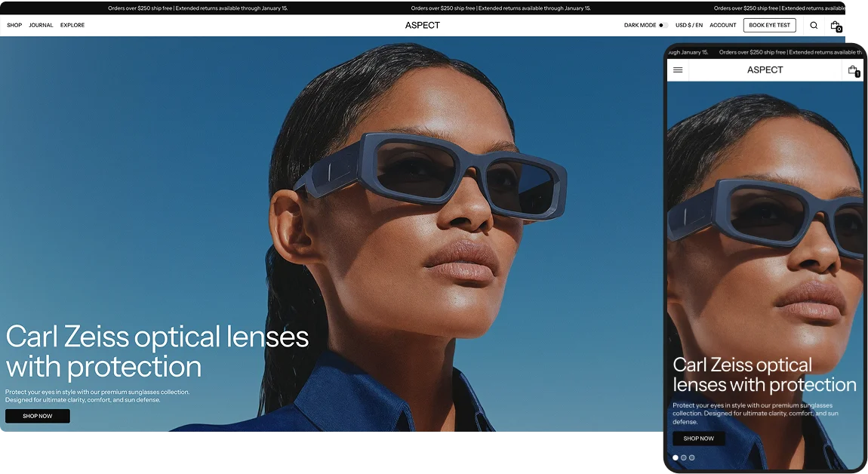Viewport: 868px width, 474px height.
Task: Open the SHOP navigation dropdown
Action: coord(14,25)
